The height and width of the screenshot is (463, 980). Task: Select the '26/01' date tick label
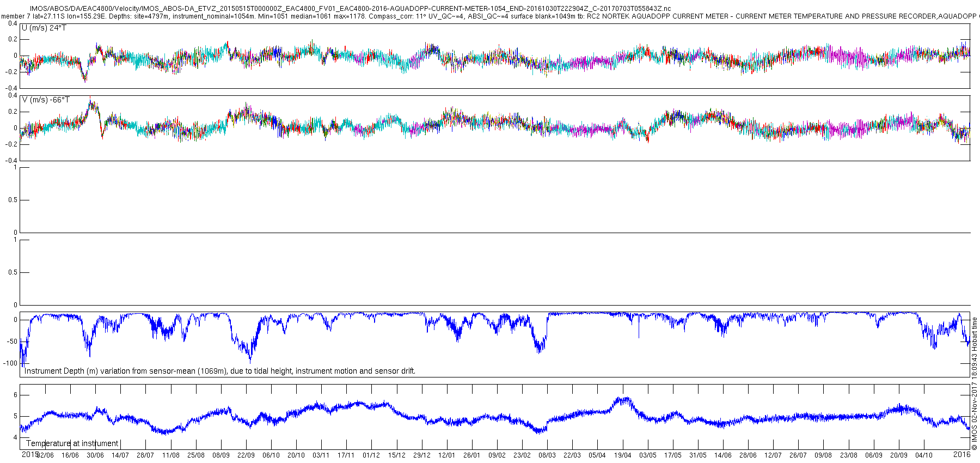(472, 455)
